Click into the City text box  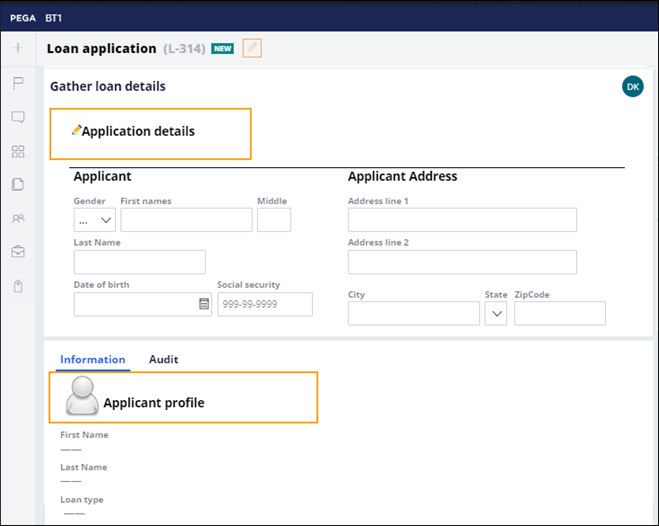413,314
